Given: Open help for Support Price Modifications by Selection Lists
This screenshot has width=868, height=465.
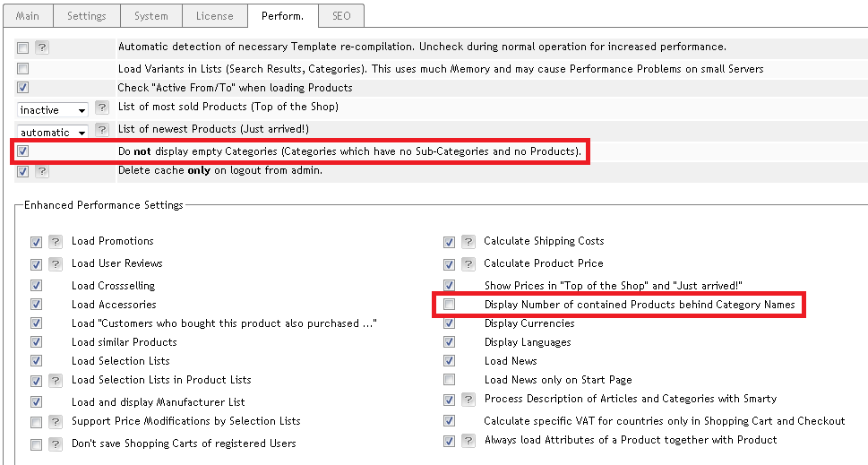Looking at the screenshot, I should coord(55,422).
